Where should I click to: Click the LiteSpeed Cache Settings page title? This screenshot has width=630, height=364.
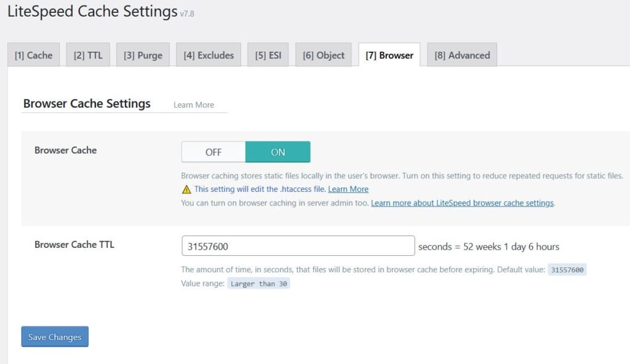coord(90,11)
